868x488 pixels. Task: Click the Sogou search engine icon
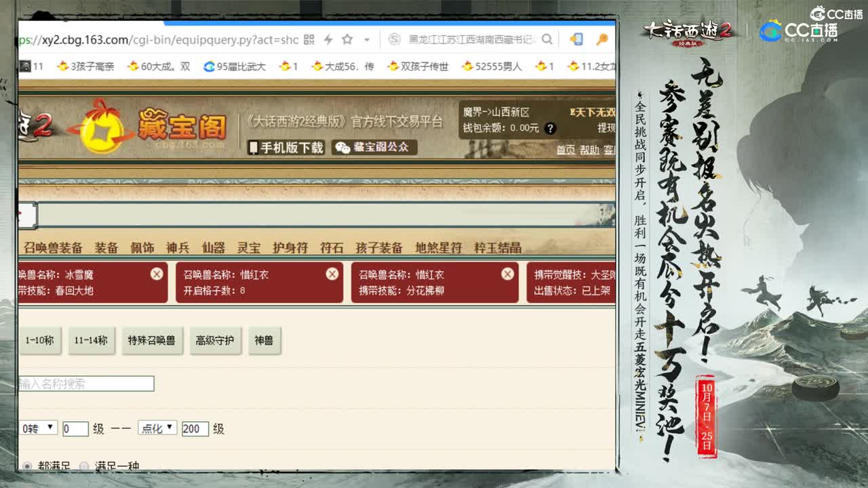point(394,40)
